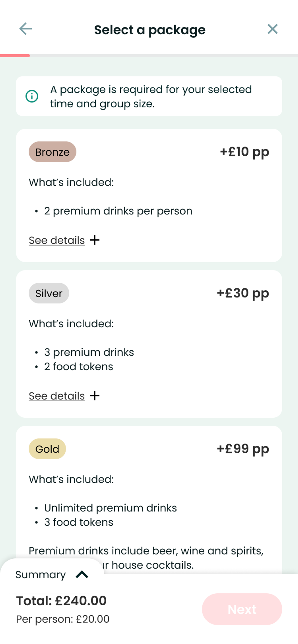Select the Silver package badge
The image size is (298, 644).
pyautogui.click(x=49, y=293)
